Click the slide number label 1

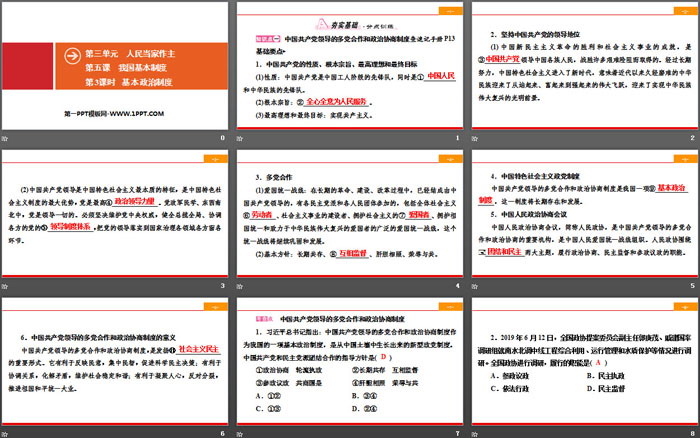pyautogui.click(x=458, y=138)
